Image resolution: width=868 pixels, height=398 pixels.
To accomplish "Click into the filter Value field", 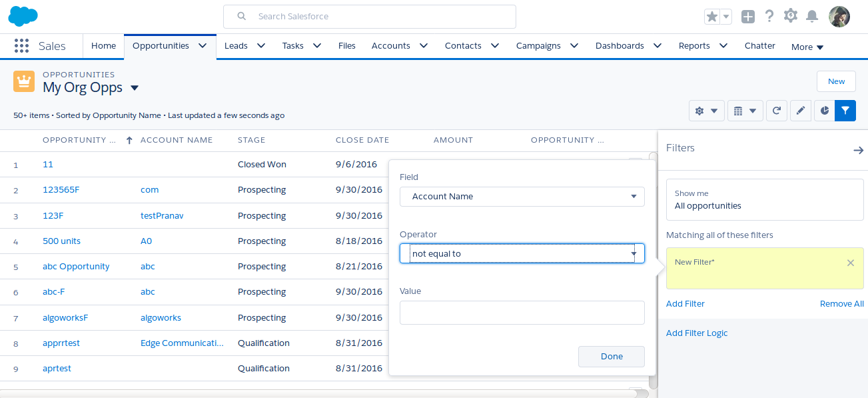I will click(x=522, y=313).
